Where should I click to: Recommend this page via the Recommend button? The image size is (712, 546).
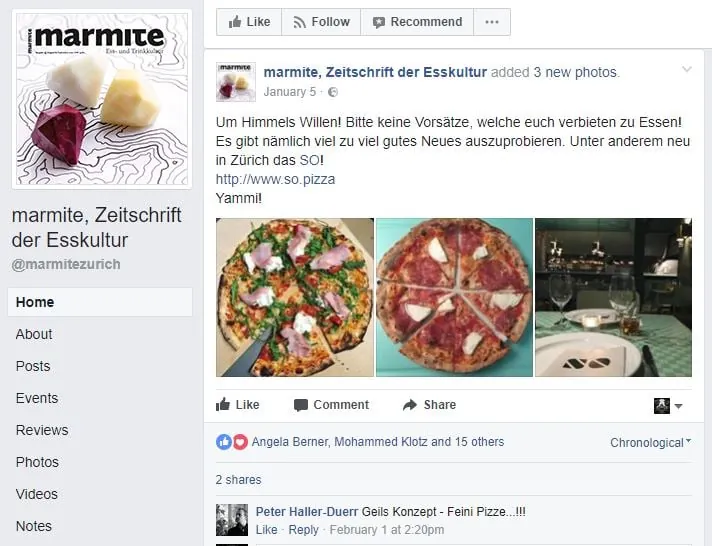(417, 22)
